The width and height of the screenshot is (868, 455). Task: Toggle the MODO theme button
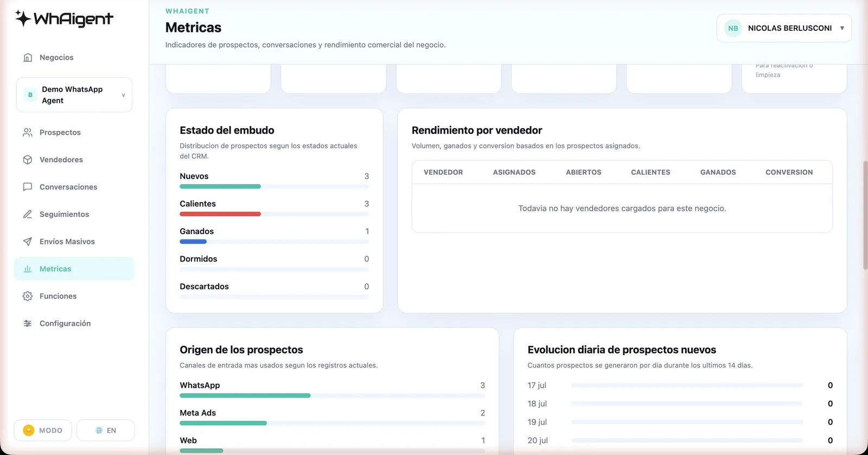pyautogui.click(x=43, y=430)
